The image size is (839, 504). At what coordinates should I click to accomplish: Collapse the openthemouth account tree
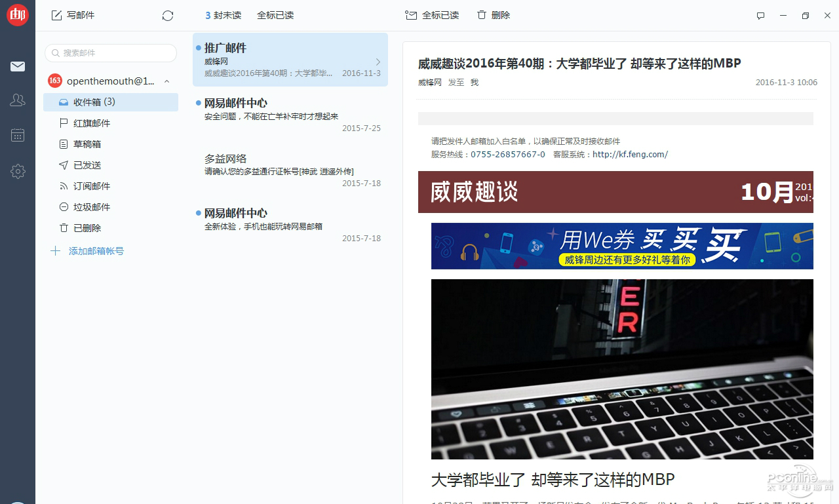coord(166,81)
